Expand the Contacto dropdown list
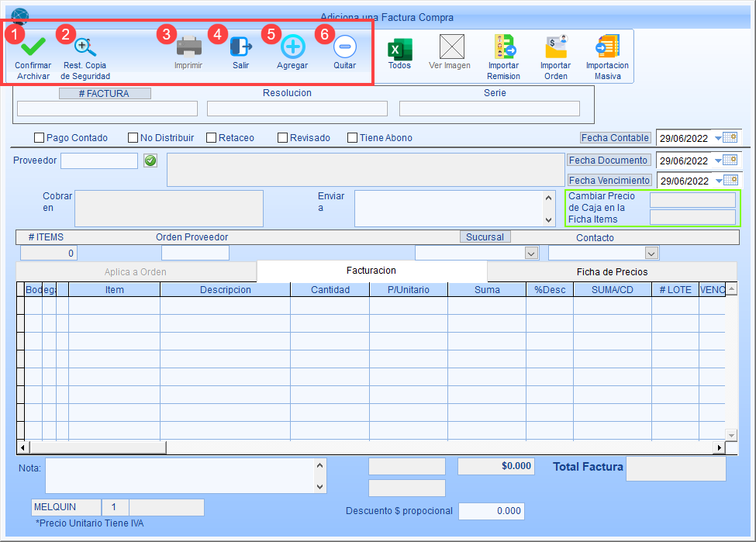Image resolution: width=756 pixels, height=542 pixels. pos(651,253)
